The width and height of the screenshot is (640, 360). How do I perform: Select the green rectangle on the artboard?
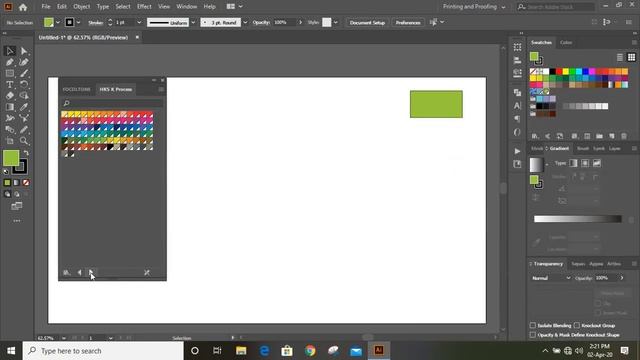(436, 104)
